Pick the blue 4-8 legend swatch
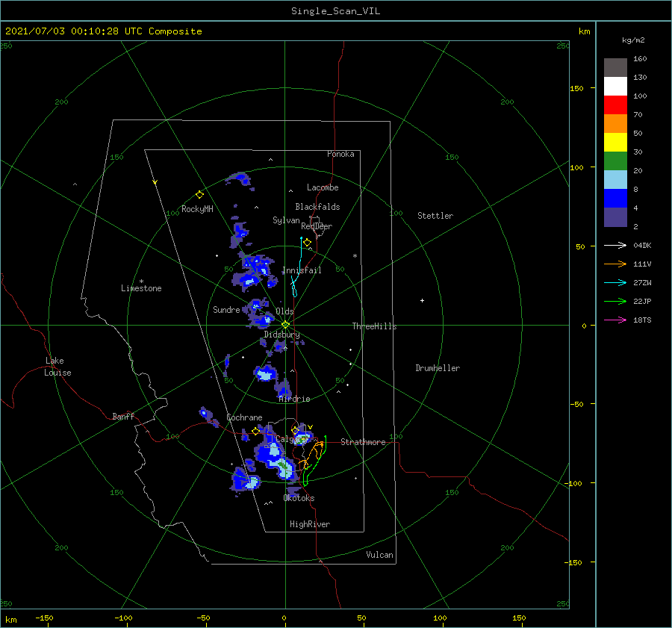 click(615, 199)
